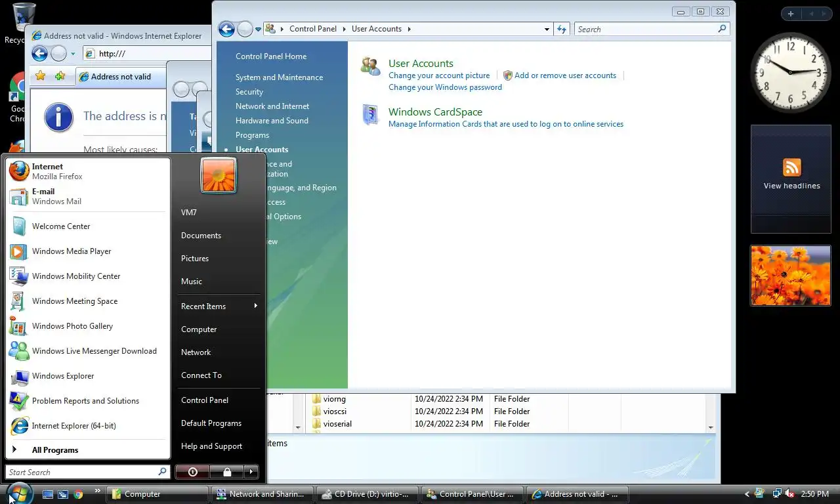Launch Windows Mail E-mail entry

[88, 196]
